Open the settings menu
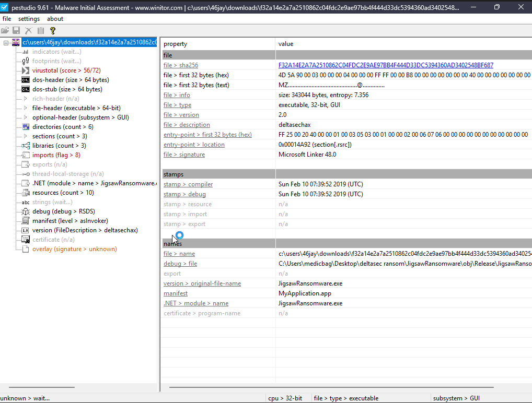 click(29, 19)
